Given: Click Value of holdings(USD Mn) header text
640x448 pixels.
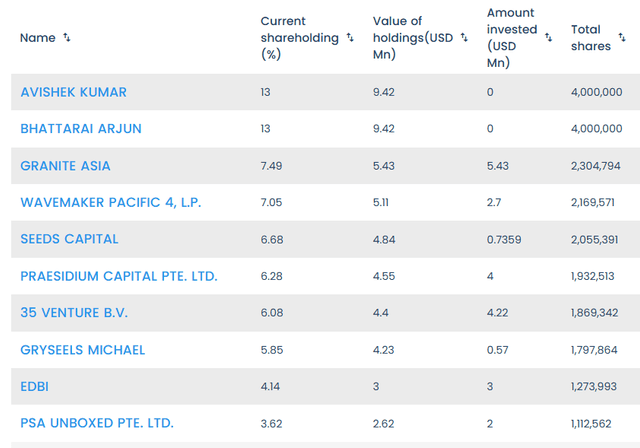Looking at the screenshot, I should tap(413, 38).
